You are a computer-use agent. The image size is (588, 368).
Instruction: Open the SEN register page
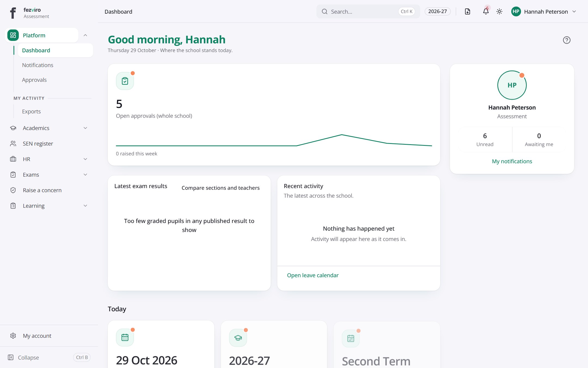click(x=49, y=144)
